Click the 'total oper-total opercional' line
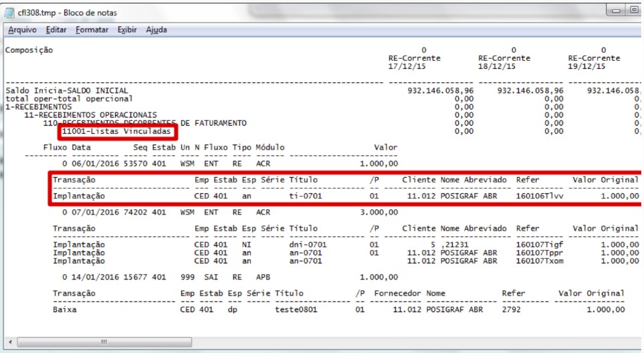Viewport: 644px width, 353px height. (69, 98)
